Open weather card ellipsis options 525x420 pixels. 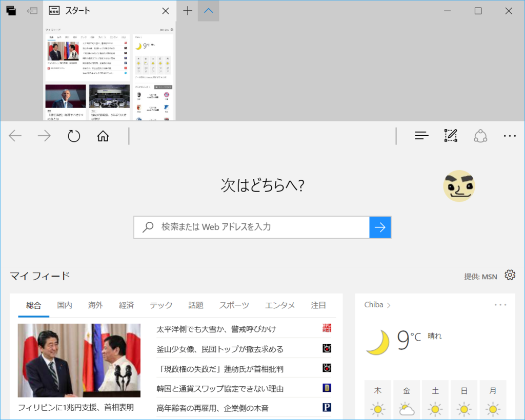click(x=500, y=305)
